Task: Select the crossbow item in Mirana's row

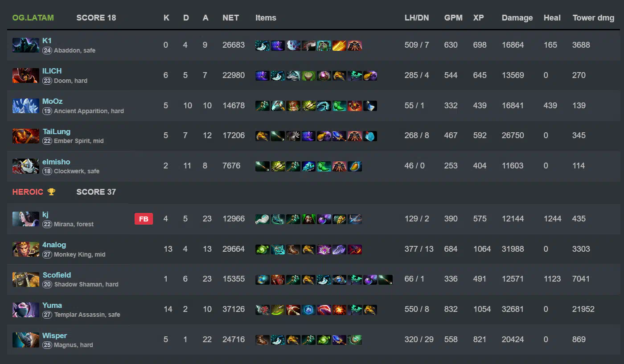Action: click(x=355, y=219)
